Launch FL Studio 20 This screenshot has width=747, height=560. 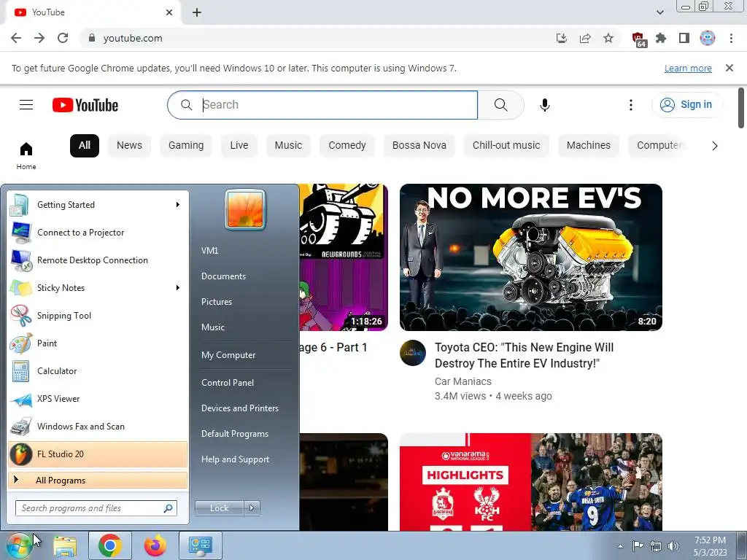click(x=98, y=454)
